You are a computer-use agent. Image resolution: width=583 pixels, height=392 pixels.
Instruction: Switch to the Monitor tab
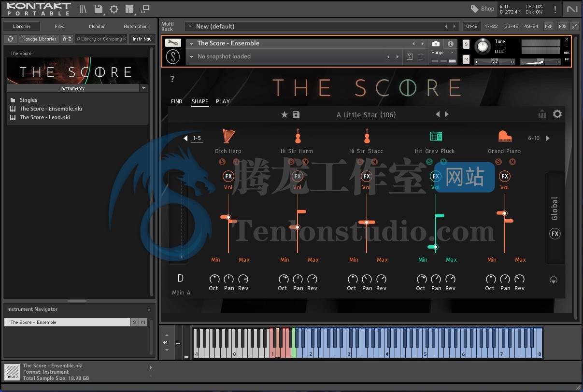point(97,27)
